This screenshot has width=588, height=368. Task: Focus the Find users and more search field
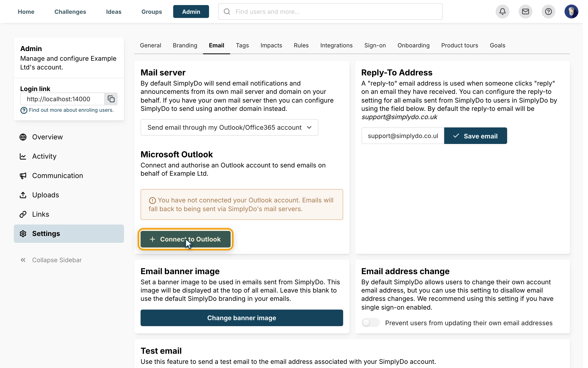click(331, 11)
